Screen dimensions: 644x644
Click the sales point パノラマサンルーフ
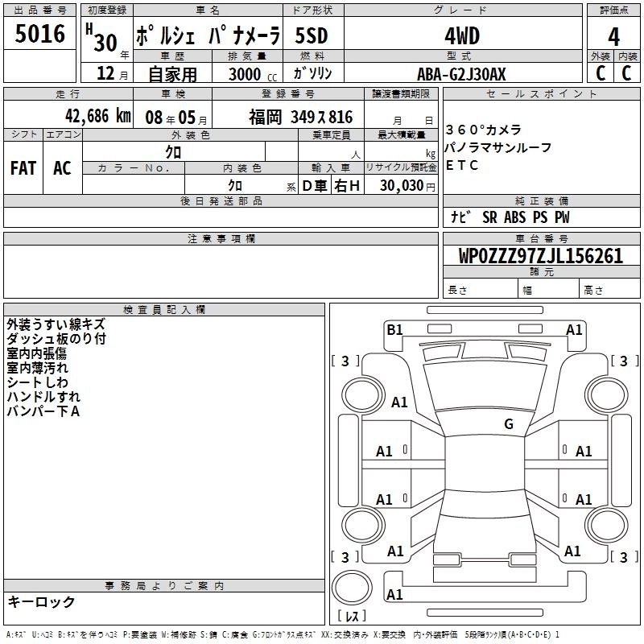pyautogui.click(x=498, y=147)
